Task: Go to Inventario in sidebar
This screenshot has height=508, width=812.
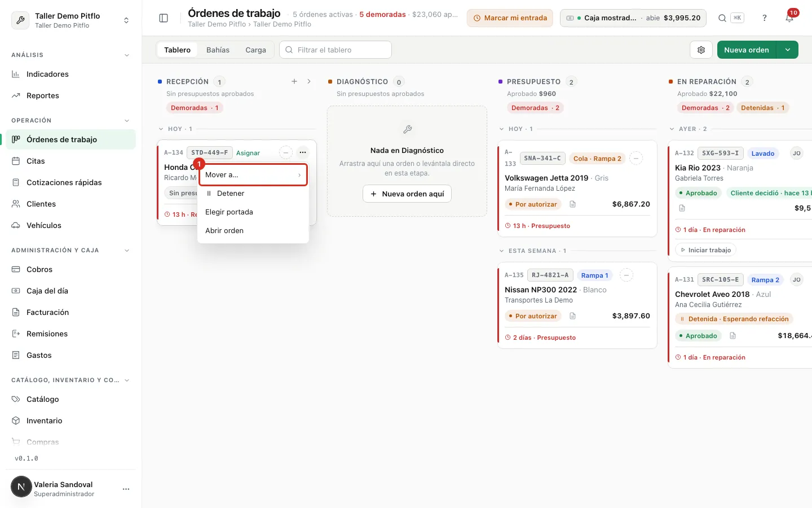Action: pyautogui.click(x=70, y=421)
